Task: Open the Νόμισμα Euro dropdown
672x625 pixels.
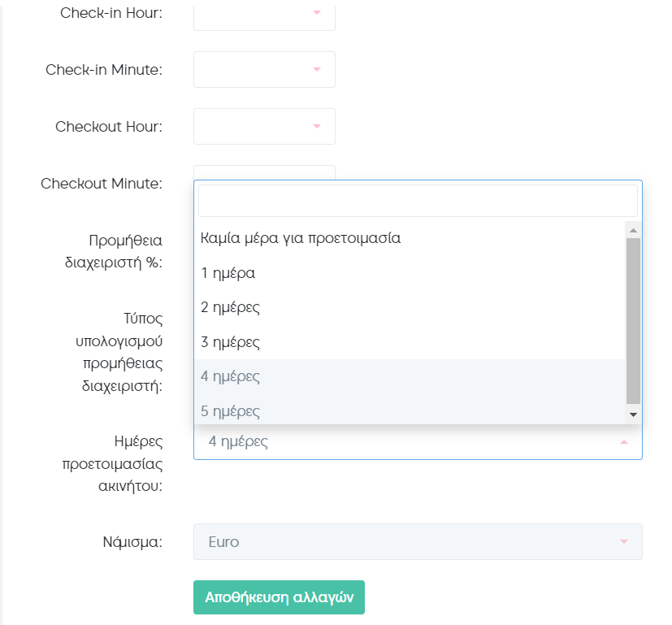Action: [418, 542]
